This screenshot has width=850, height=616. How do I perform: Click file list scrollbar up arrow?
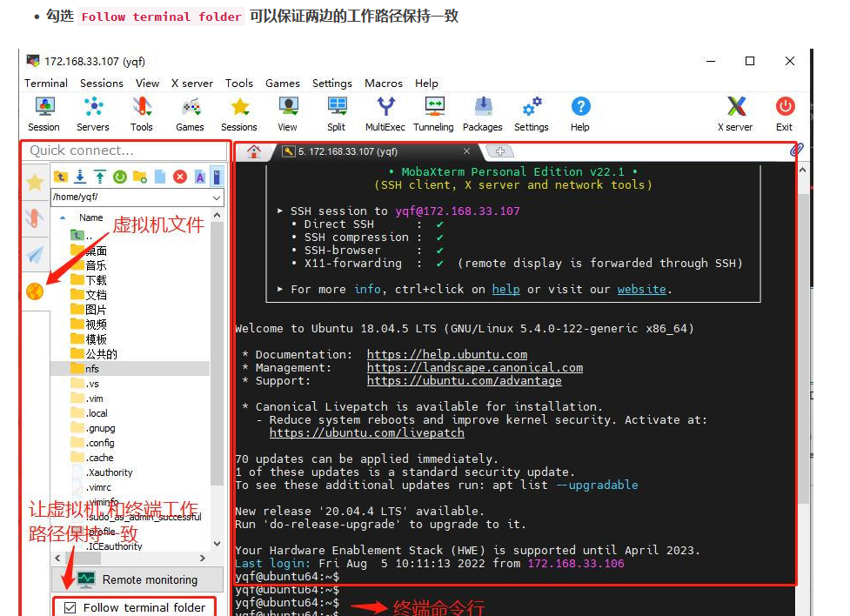(217, 216)
